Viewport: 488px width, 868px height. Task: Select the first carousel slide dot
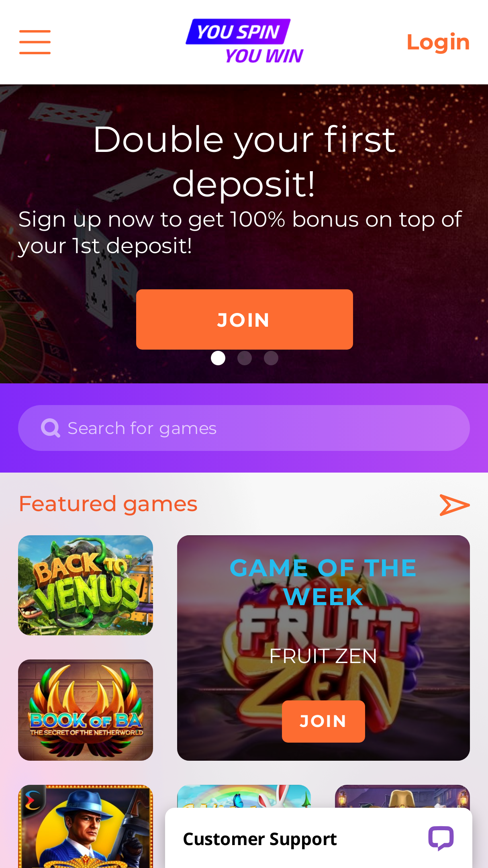pos(218,358)
